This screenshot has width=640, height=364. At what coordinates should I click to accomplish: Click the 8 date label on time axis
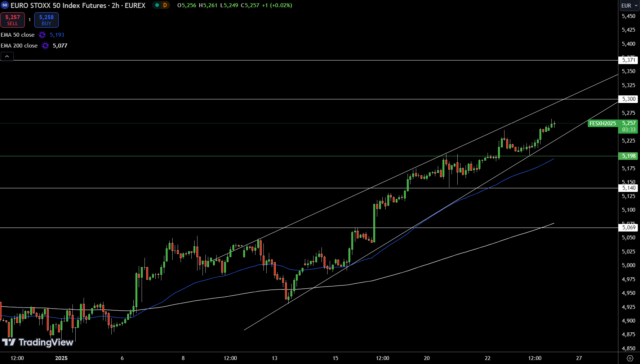pos(183,358)
